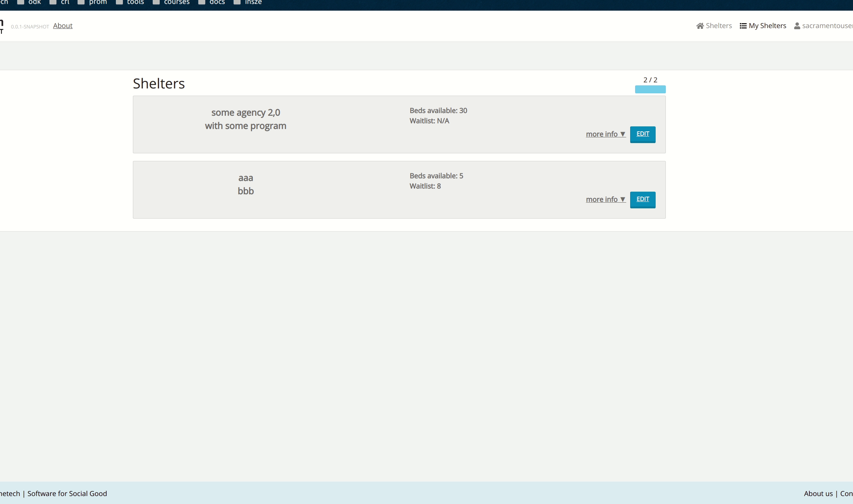
Task: Open the docs bookmarks folder icon
Action: pyautogui.click(x=201, y=2)
